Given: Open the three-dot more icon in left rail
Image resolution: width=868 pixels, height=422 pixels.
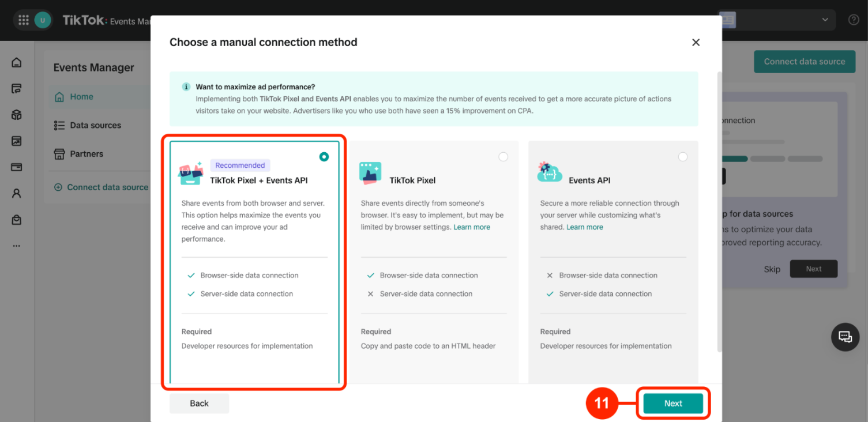Looking at the screenshot, I should [x=17, y=246].
